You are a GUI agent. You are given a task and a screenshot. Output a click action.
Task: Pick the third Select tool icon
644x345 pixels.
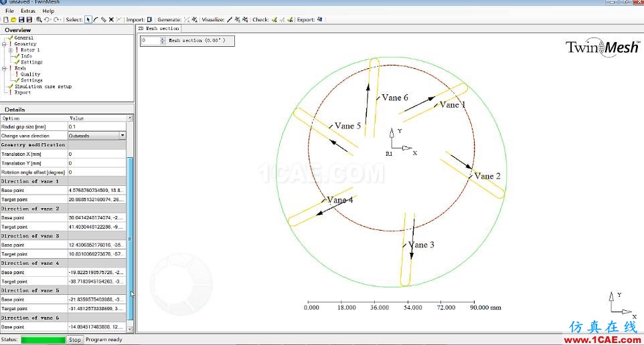(x=104, y=19)
